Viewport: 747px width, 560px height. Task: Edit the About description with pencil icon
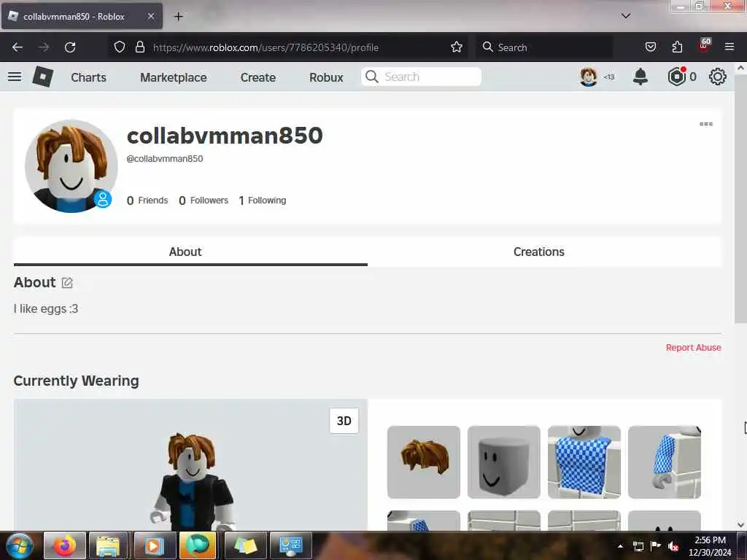click(67, 283)
